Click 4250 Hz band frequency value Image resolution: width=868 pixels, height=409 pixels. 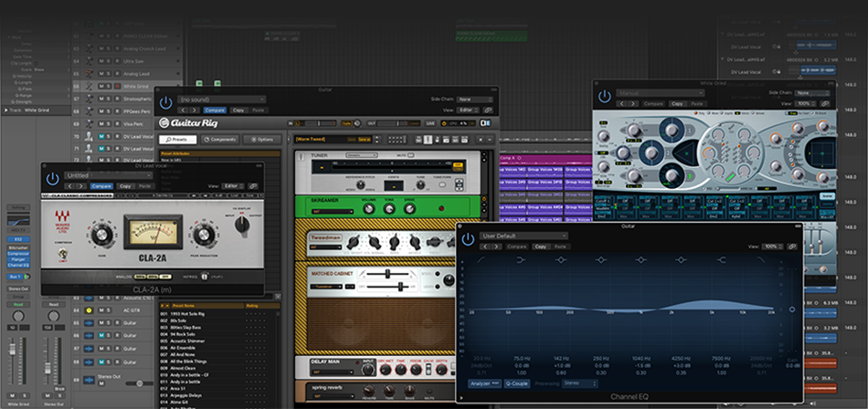(681, 359)
